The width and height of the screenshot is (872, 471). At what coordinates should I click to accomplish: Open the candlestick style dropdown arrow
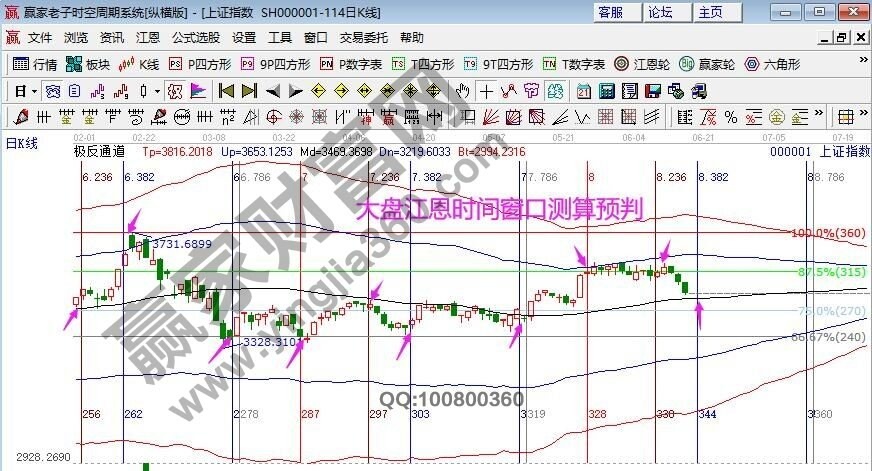pos(157,91)
